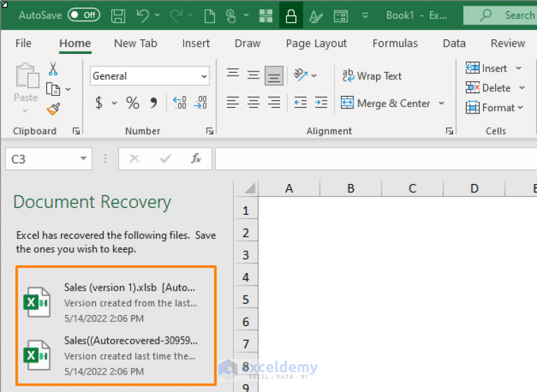The height and width of the screenshot is (392, 537).
Task: Click the Touch/Mouse mode hand icon
Action: coord(231,15)
